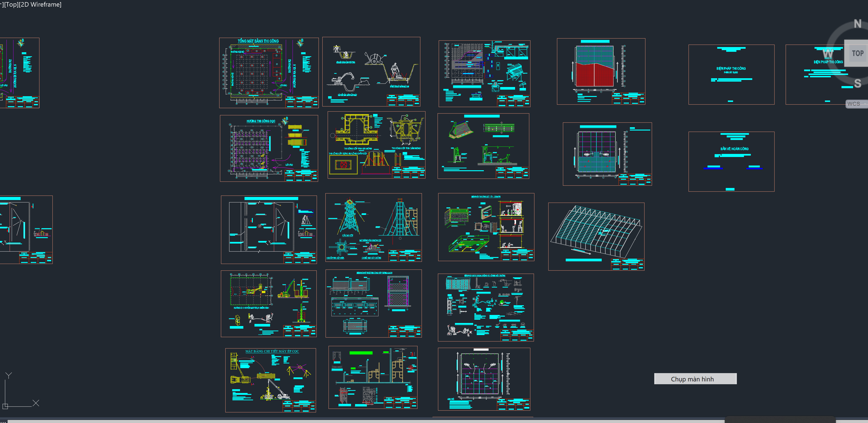Click the W compass direction on ViewCube
The width and height of the screenshot is (868, 423).
click(x=828, y=53)
